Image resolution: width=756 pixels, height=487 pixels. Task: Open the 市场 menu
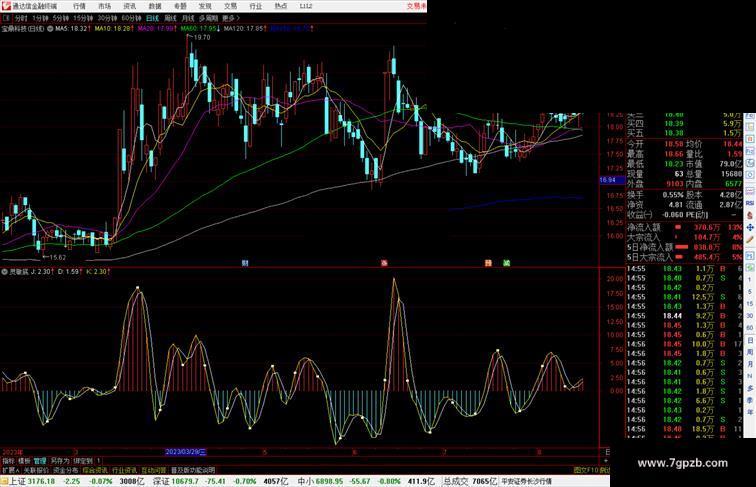pos(105,6)
